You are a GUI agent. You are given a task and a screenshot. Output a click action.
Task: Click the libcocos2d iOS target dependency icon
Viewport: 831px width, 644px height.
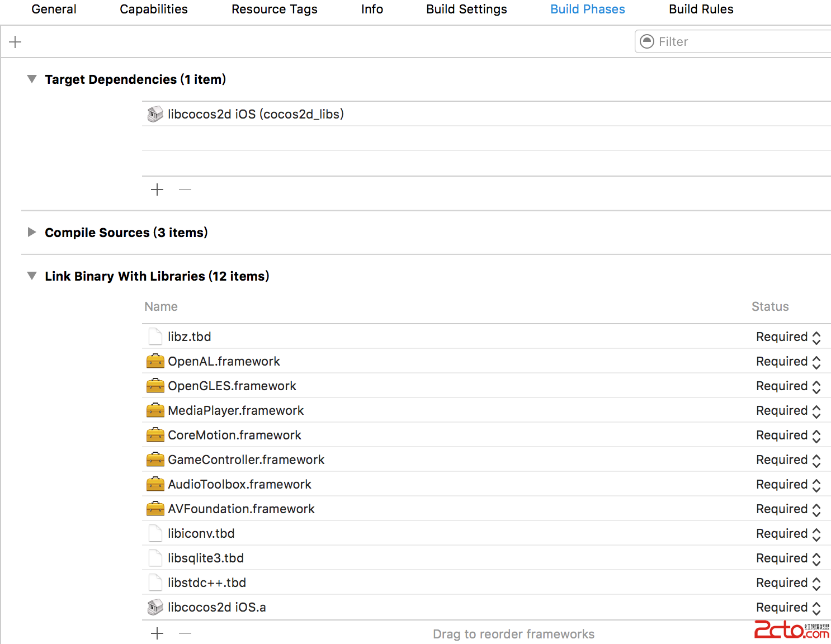(x=155, y=114)
